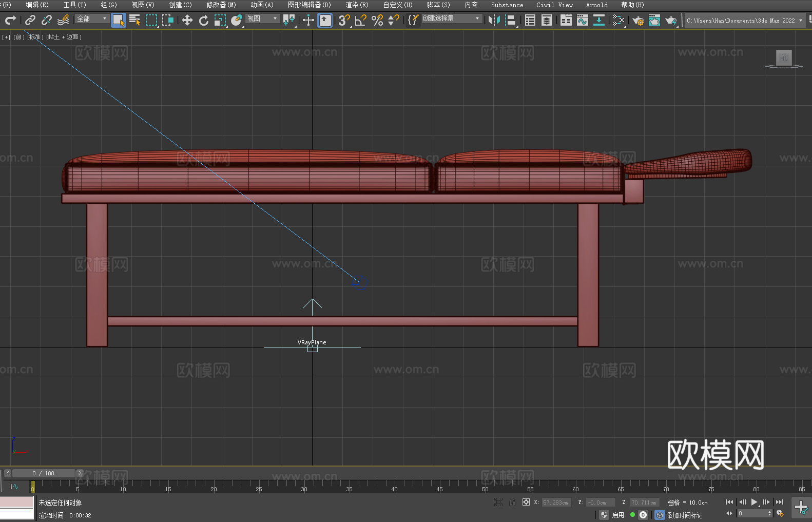Open the Mirror tool
The image size is (812, 522).
494,20
